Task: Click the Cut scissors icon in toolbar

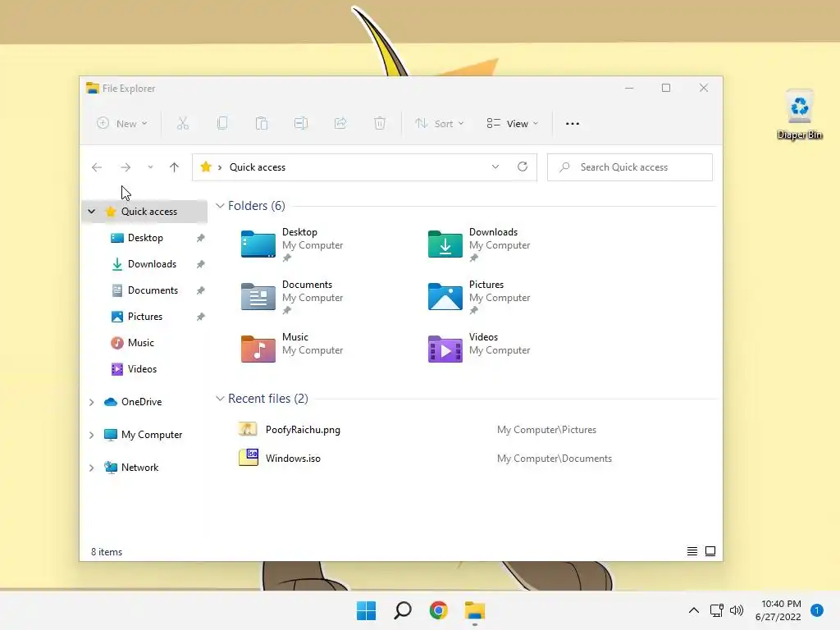Action: pos(183,124)
